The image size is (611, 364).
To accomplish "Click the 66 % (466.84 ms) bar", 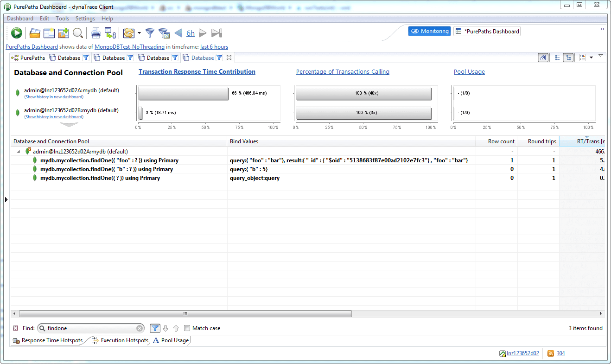I will pos(184,93).
